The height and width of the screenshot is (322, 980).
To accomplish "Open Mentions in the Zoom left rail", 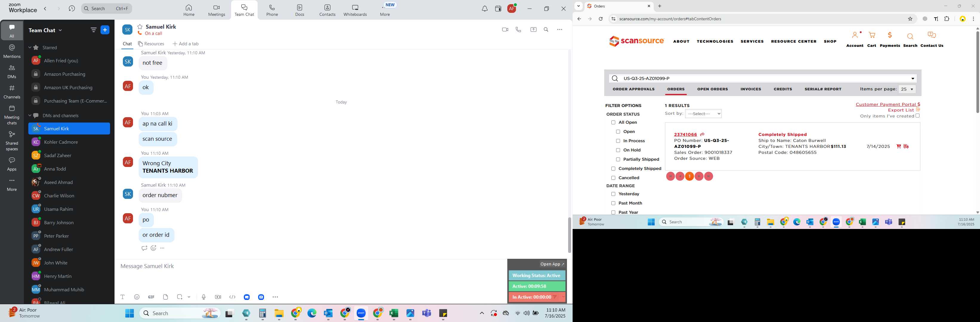I will coord(12,51).
